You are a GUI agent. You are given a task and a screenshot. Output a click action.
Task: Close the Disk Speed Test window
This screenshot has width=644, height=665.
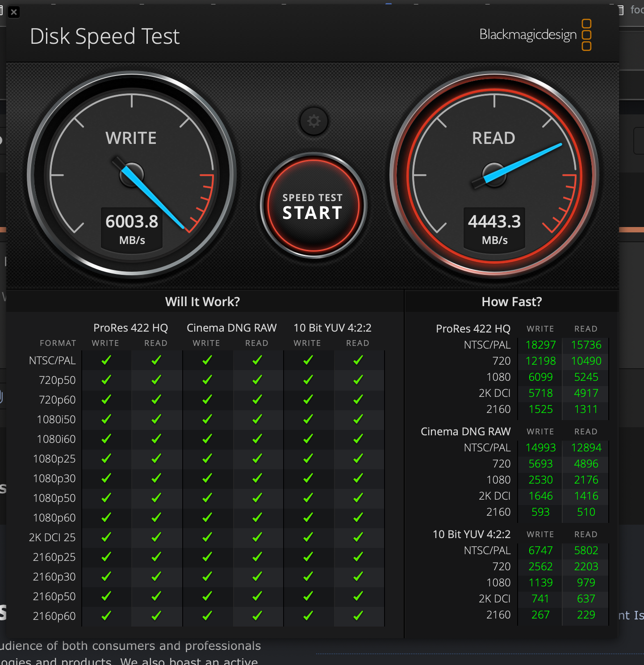tap(14, 12)
